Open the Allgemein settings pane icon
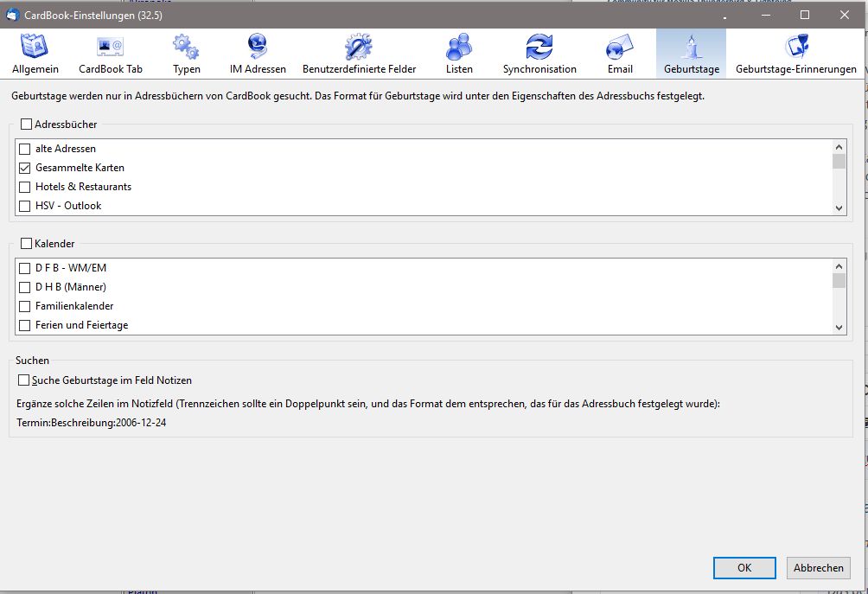Image resolution: width=868 pixels, height=594 pixels. tap(35, 46)
